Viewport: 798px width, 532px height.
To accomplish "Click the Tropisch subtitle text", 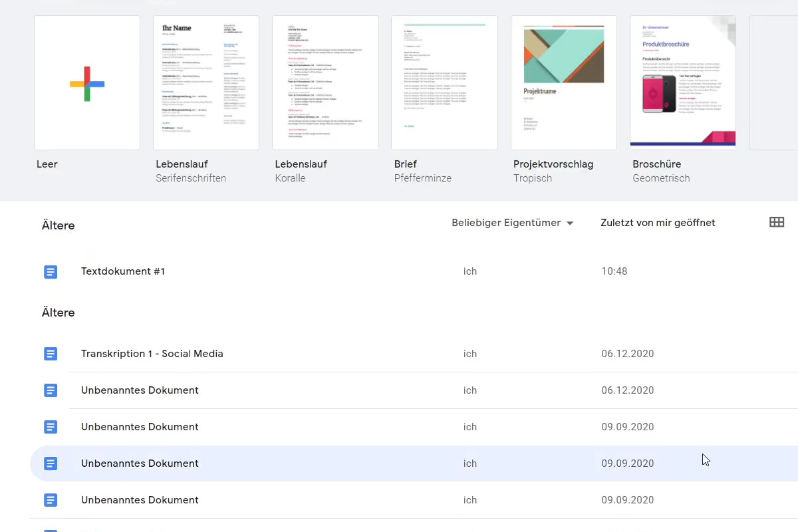I will (x=533, y=178).
